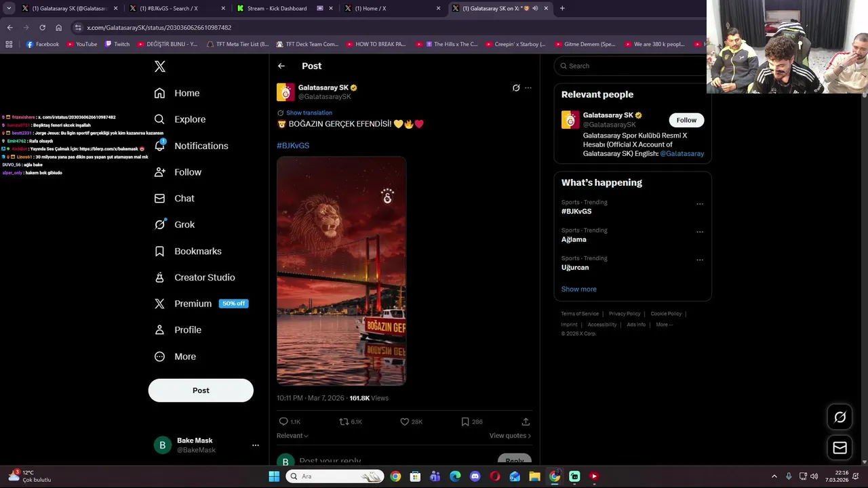The height and width of the screenshot is (488, 868).
Task: Open the floating Messages envelope button
Action: (840, 448)
